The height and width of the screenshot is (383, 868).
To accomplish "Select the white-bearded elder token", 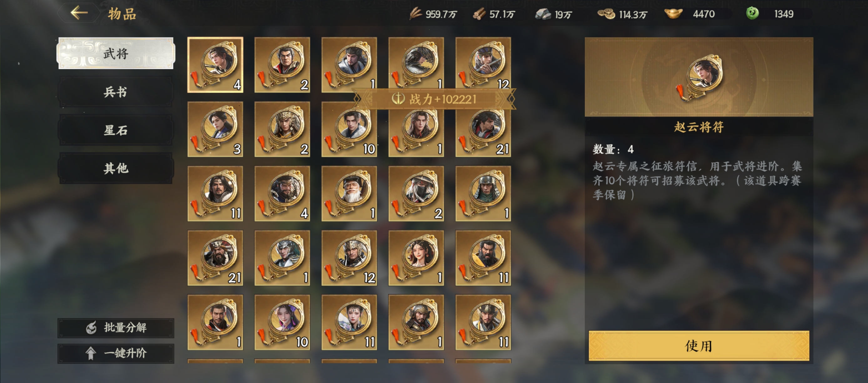I will [x=349, y=193].
